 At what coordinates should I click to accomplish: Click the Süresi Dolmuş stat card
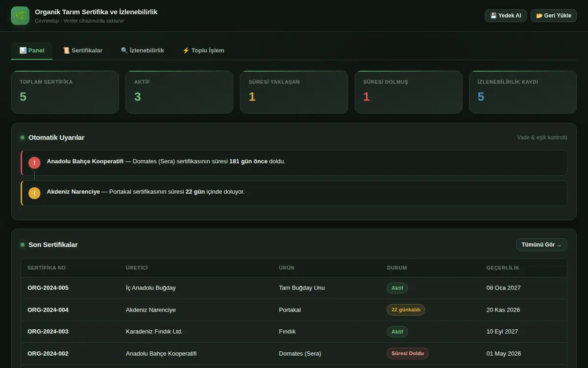coord(409,92)
